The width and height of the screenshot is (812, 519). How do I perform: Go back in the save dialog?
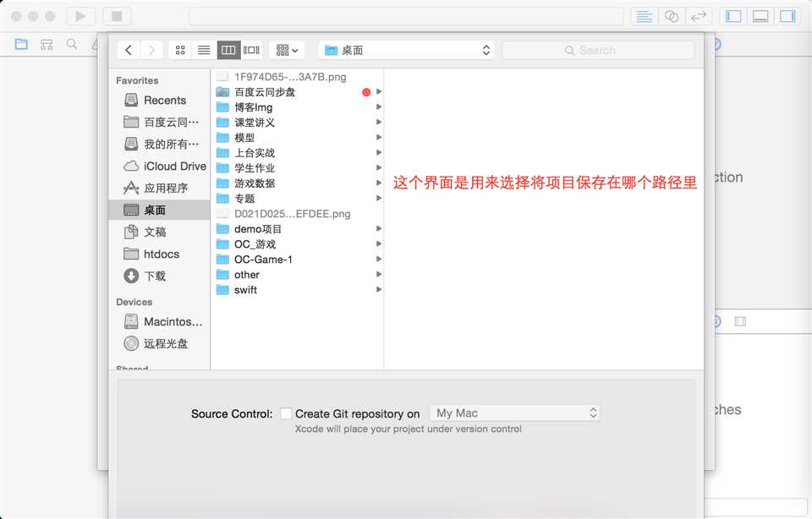click(129, 50)
